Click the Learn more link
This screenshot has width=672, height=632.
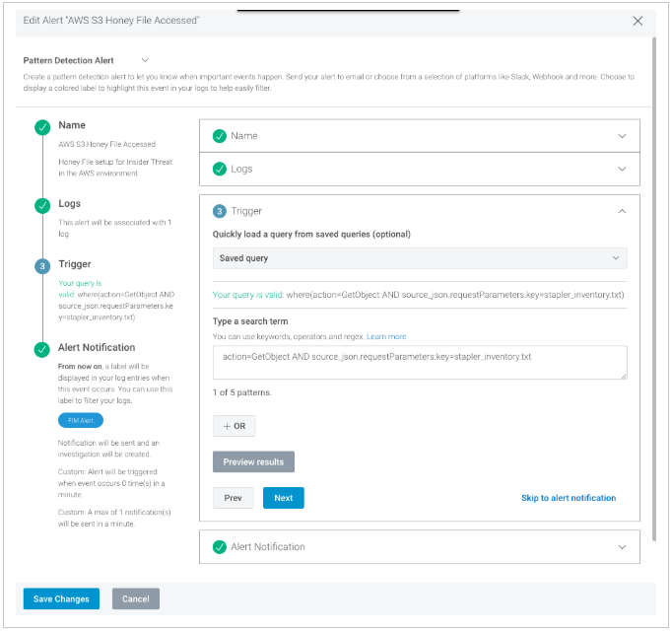click(x=386, y=337)
